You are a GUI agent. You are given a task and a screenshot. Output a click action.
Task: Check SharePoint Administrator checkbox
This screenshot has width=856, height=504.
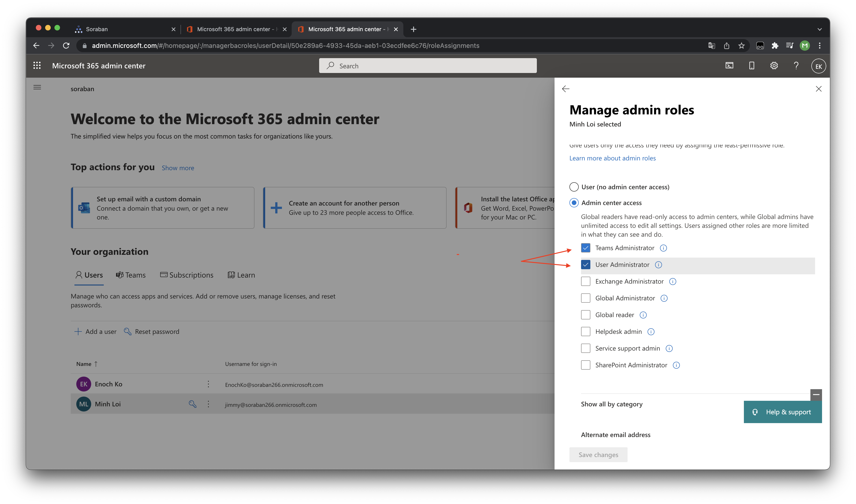click(585, 365)
